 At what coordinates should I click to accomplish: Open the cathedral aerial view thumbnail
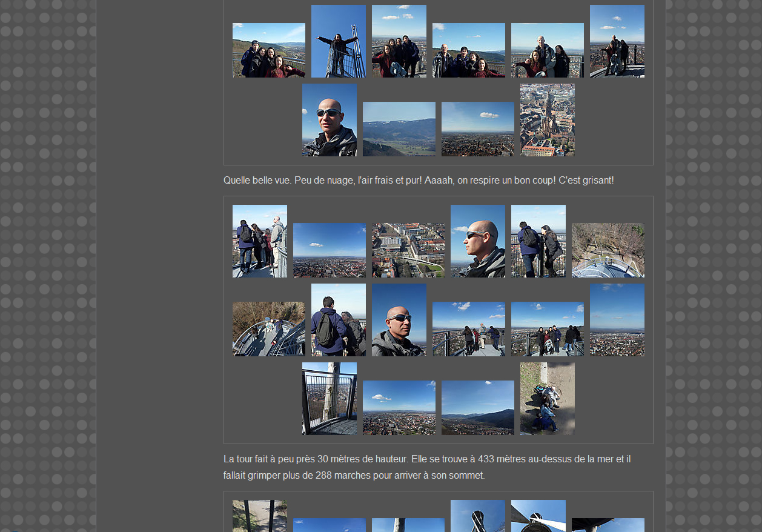(x=547, y=120)
